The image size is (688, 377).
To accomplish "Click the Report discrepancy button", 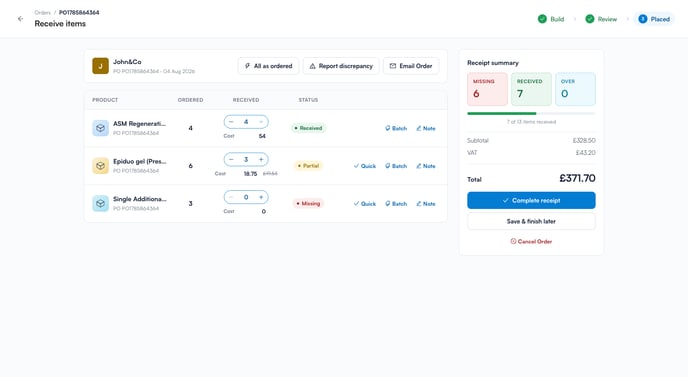I will click(x=341, y=66).
